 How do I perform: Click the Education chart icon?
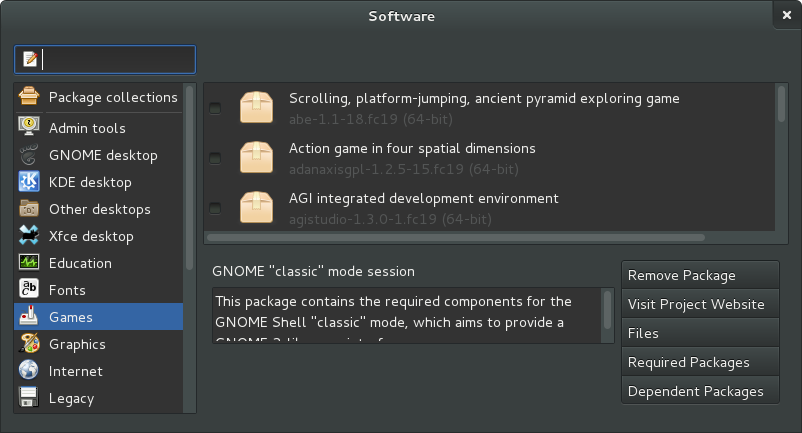29,263
